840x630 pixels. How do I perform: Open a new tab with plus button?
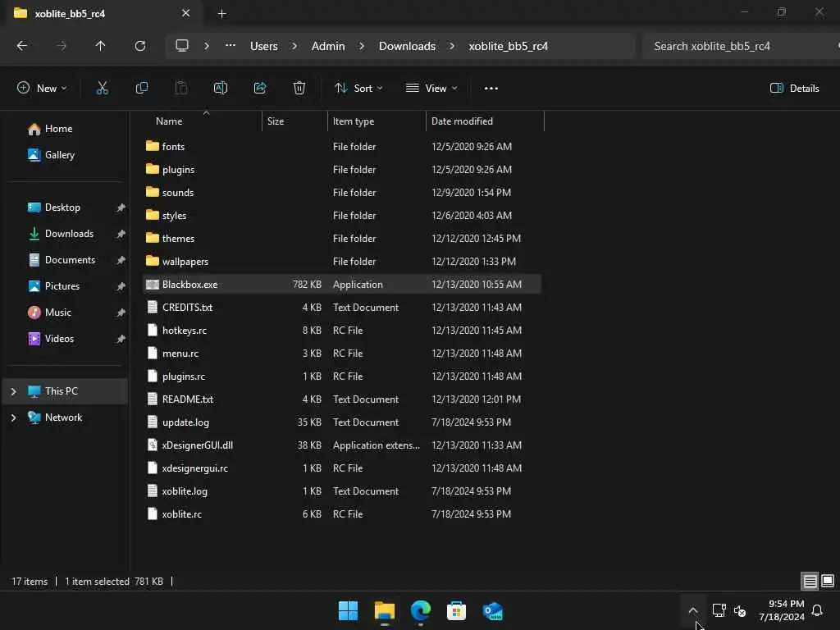coord(221,14)
